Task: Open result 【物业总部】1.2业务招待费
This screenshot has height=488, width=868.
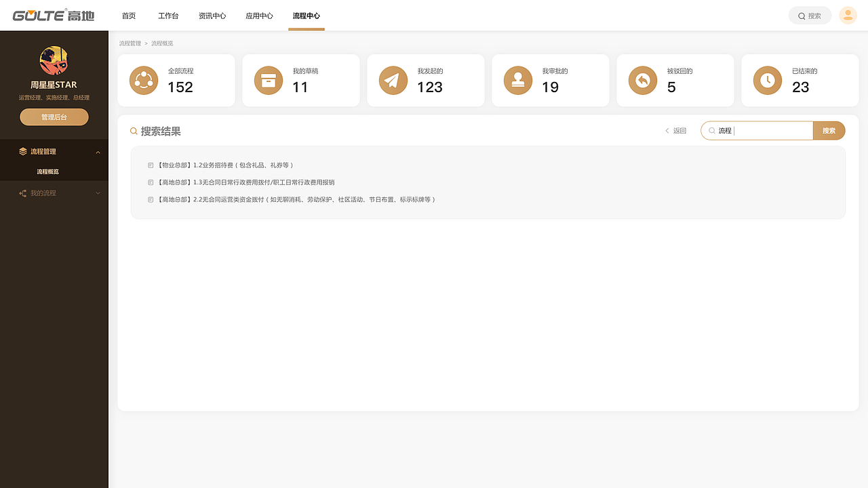Action: (225, 165)
